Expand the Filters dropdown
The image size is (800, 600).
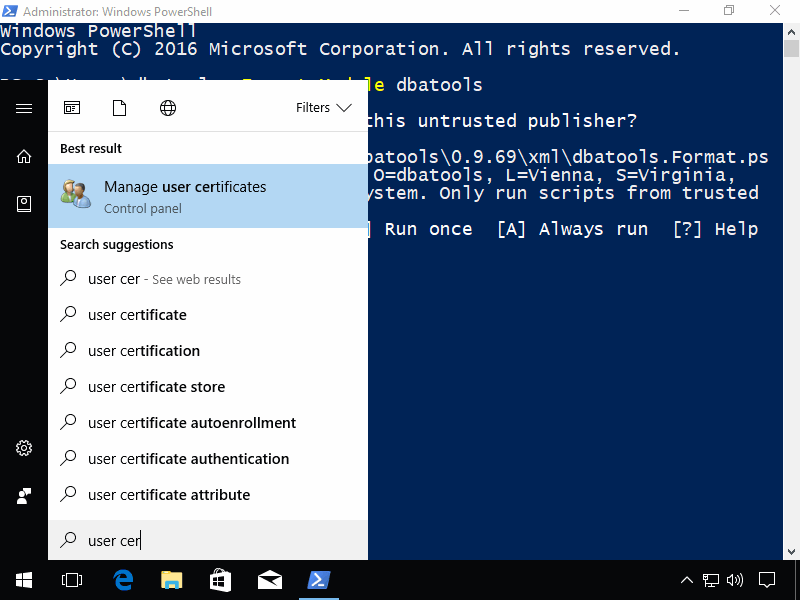coord(322,107)
